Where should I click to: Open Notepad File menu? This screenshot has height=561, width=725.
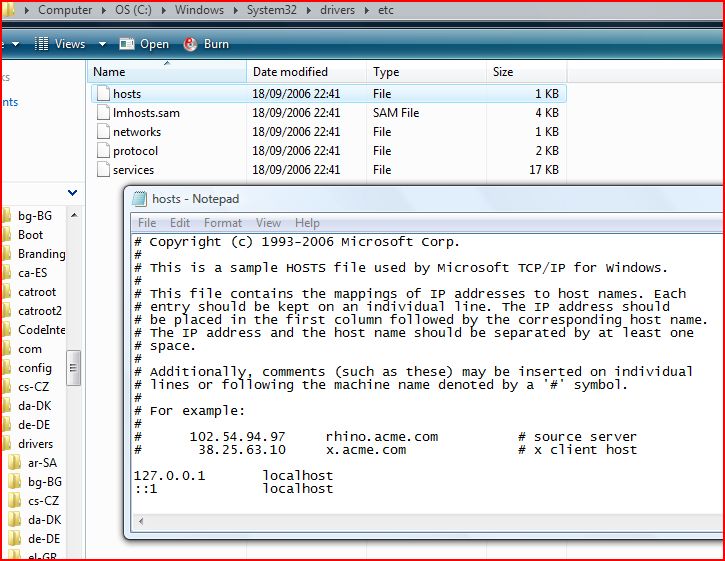point(147,223)
